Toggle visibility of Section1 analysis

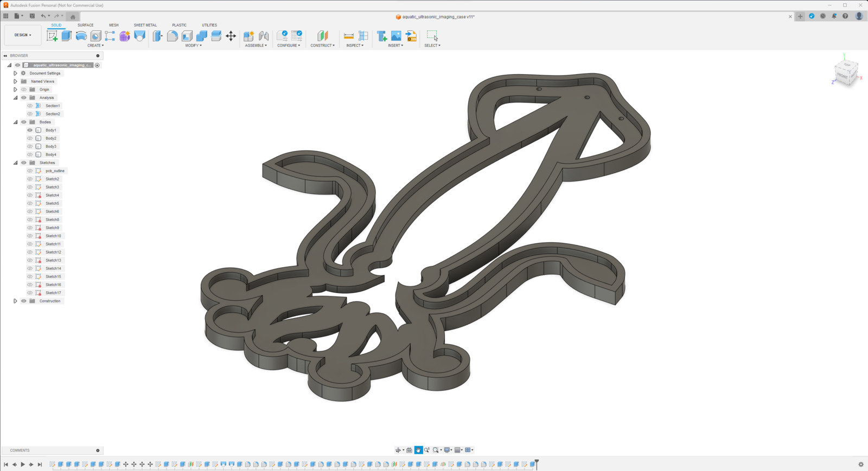[x=30, y=106]
